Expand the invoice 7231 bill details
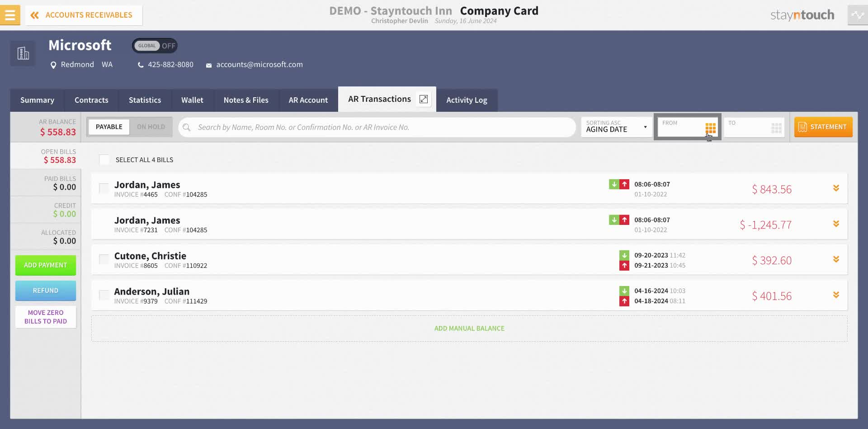 836,224
